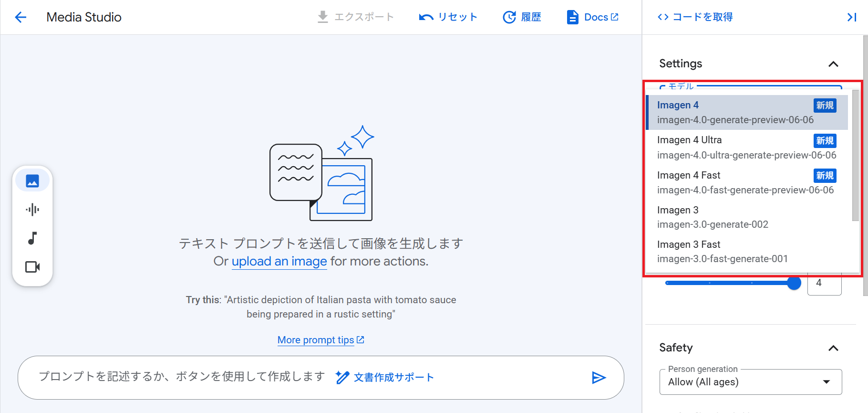Open More prompt tips link

(321, 340)
